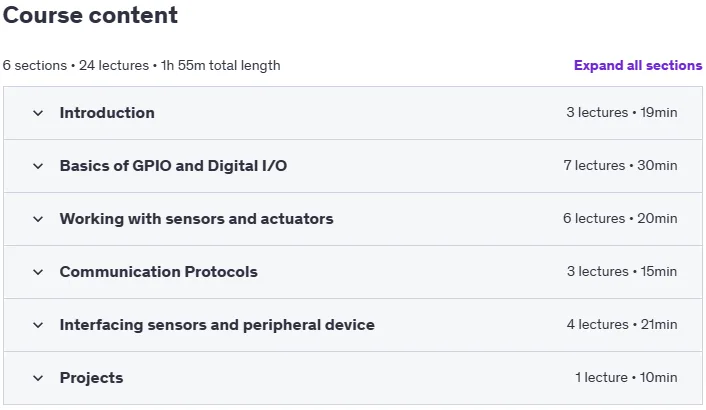Click the 6 lectures • 20min label

pyautogui.click(x=620, y=218)
